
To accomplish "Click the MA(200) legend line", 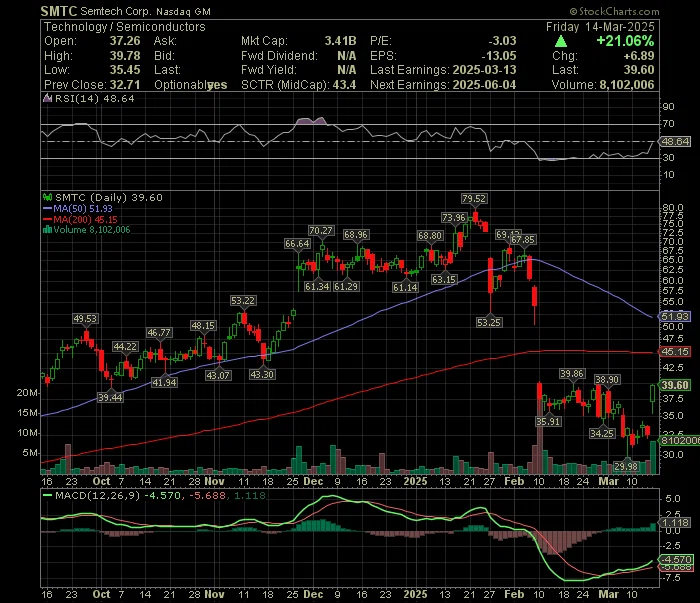I will [x=48, y=219].
